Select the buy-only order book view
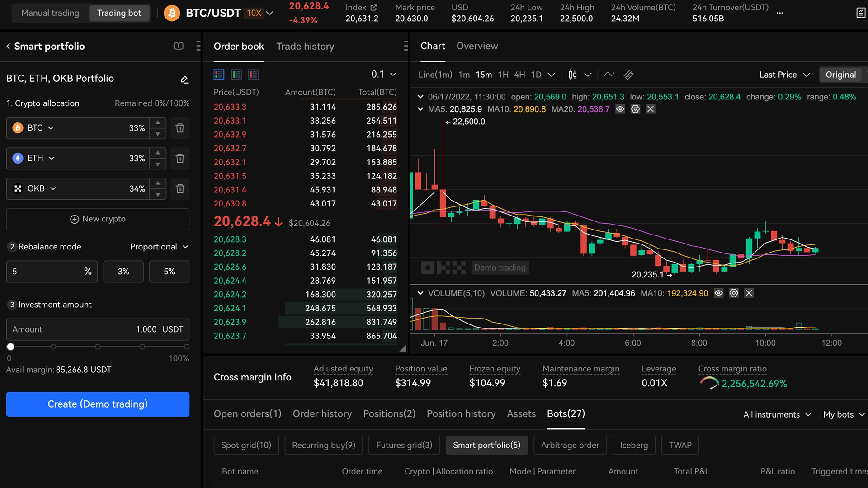This screenshot has width=868, height=488. (x=236, y=74)
